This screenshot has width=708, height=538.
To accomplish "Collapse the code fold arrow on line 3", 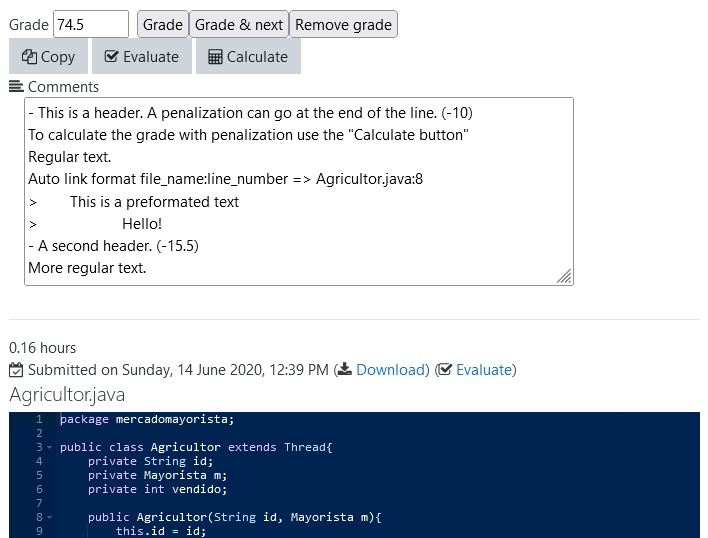I will 50,448.
